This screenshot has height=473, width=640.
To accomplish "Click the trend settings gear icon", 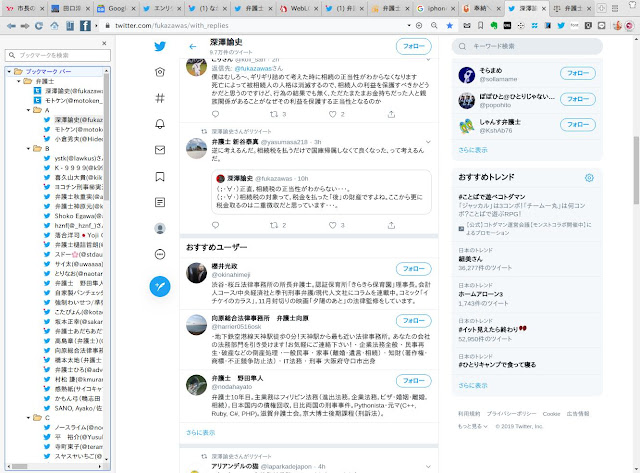I will click(589, 178).
